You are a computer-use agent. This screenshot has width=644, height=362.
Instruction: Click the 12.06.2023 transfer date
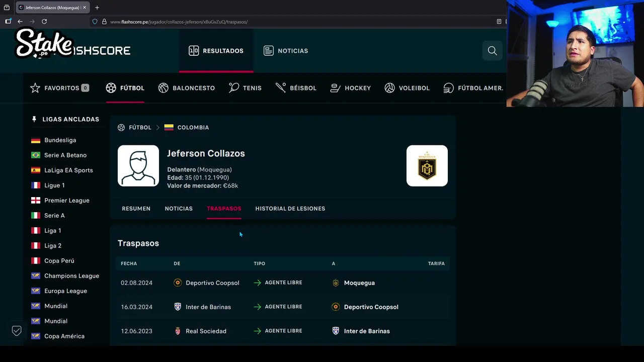click(x=136, y=331)
